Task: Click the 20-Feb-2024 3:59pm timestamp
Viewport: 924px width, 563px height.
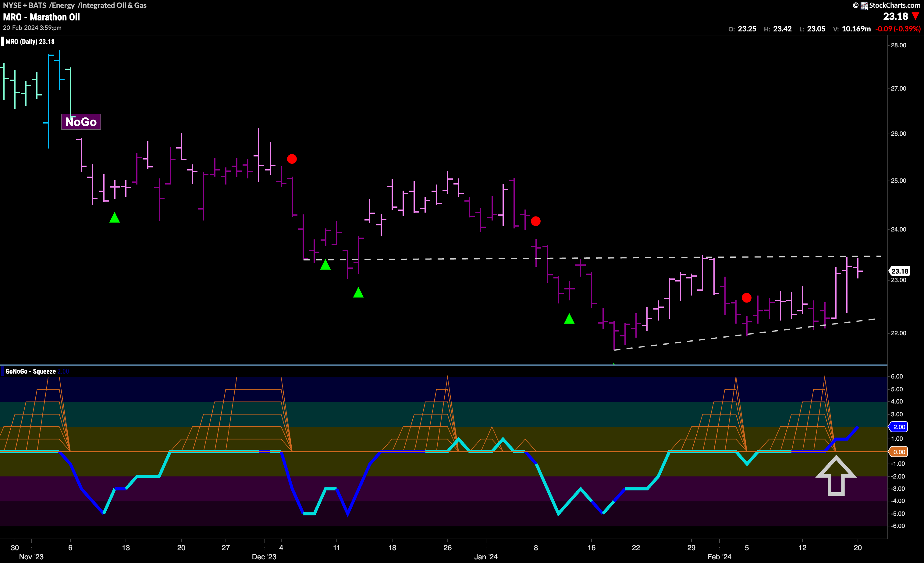Action: pos(32,28)
